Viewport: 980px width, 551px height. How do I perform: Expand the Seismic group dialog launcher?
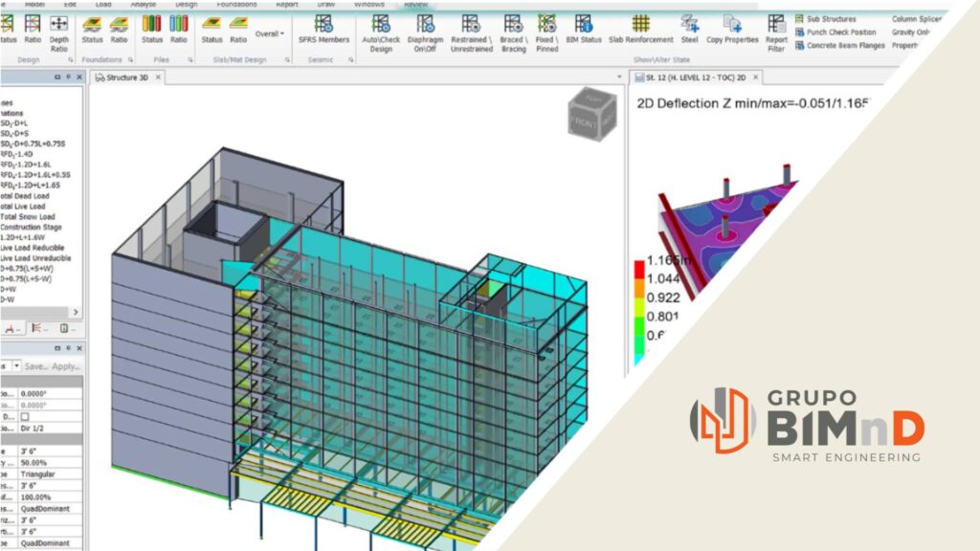click(351, 59)
